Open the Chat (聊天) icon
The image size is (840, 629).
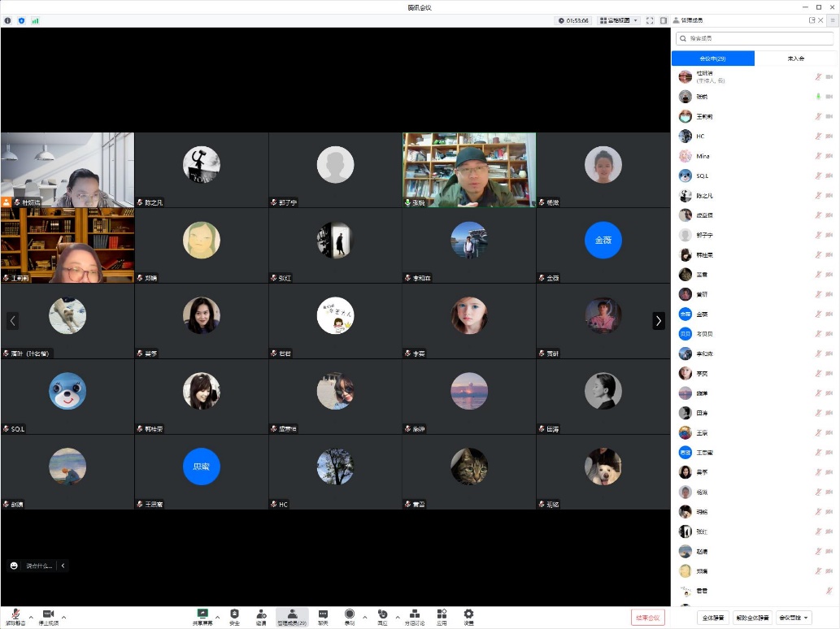coord(323,614)
